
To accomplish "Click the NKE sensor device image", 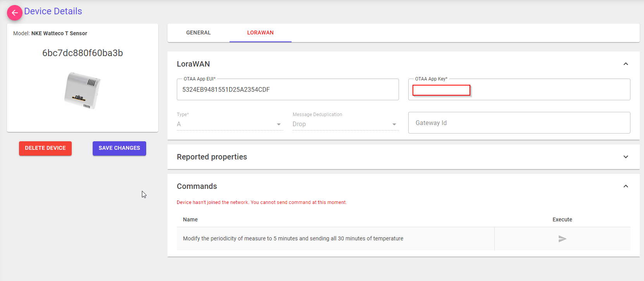I will click(x=83, y=91).
